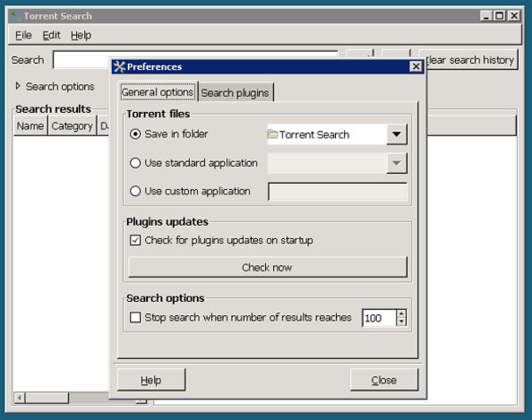The height and width of the screenshot is (420, 532).
Task: Click the Preferences dialog tools icon
Action: click(119, 66)
